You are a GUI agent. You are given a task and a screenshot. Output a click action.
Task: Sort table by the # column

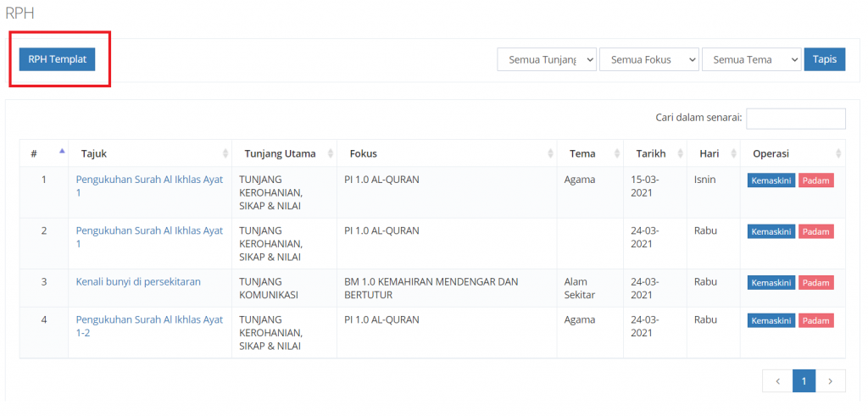(44, 153)
